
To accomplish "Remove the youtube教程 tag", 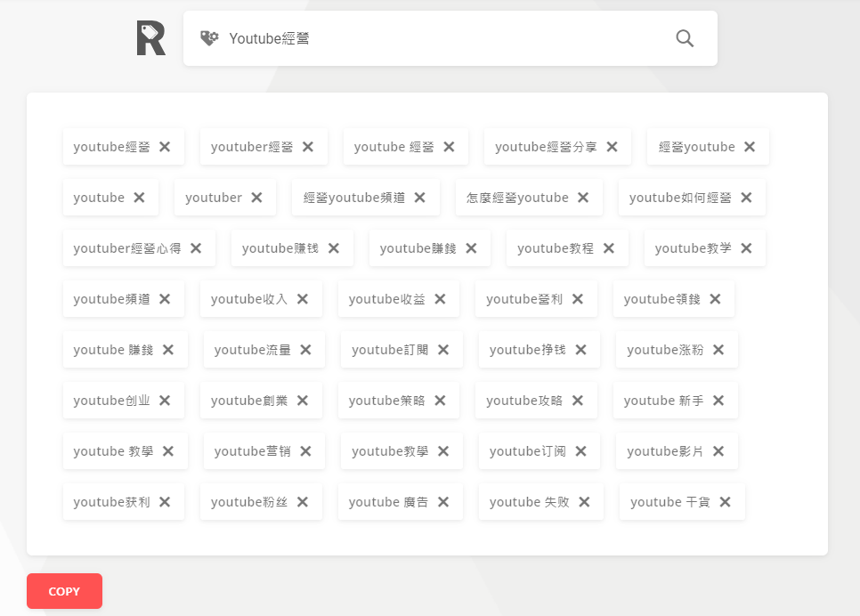I will tap(609, 248).
